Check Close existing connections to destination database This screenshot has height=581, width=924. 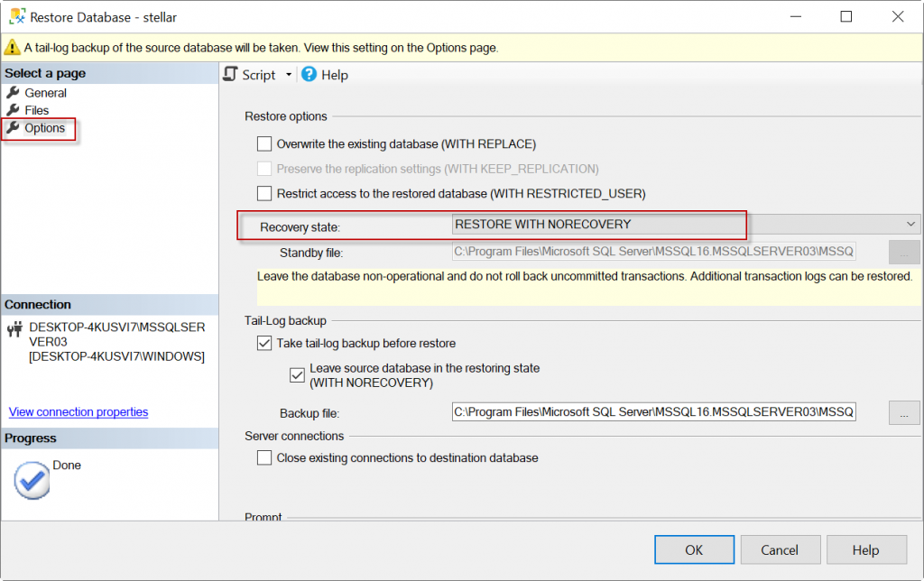tap(264, 457)
